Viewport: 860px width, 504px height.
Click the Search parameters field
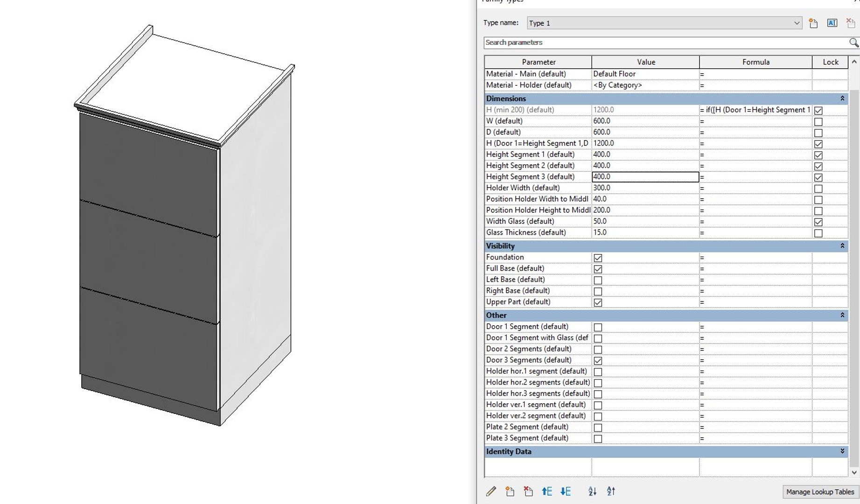(x=666, y=42)
